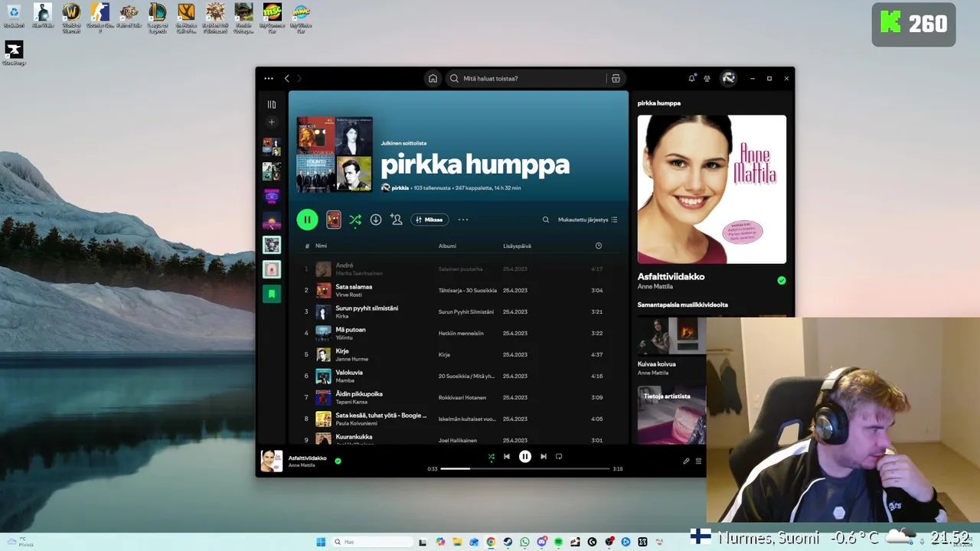The image size is (980, 551).
Task: Select the track 'Valokuvia'
Action: [x=349, y=373]
